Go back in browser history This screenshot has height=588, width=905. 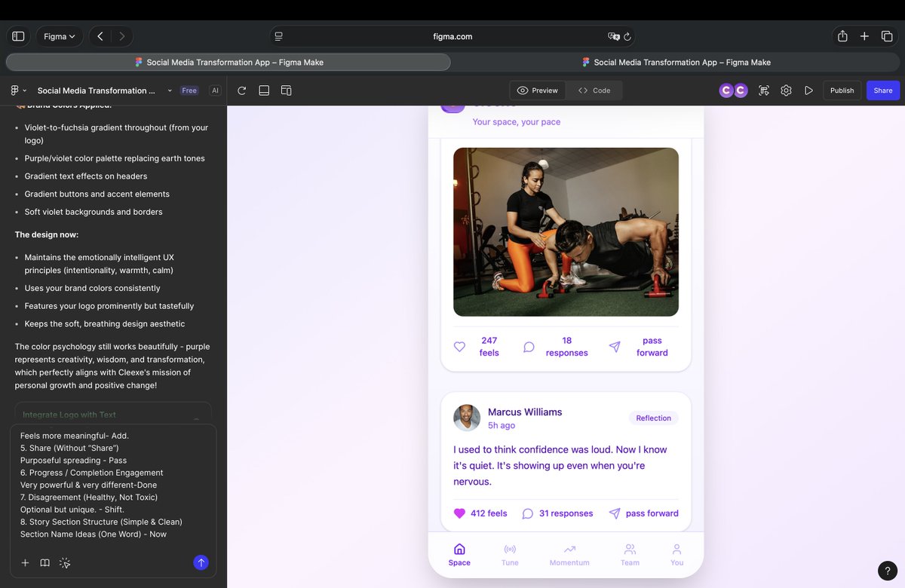[x=100, y=36]
